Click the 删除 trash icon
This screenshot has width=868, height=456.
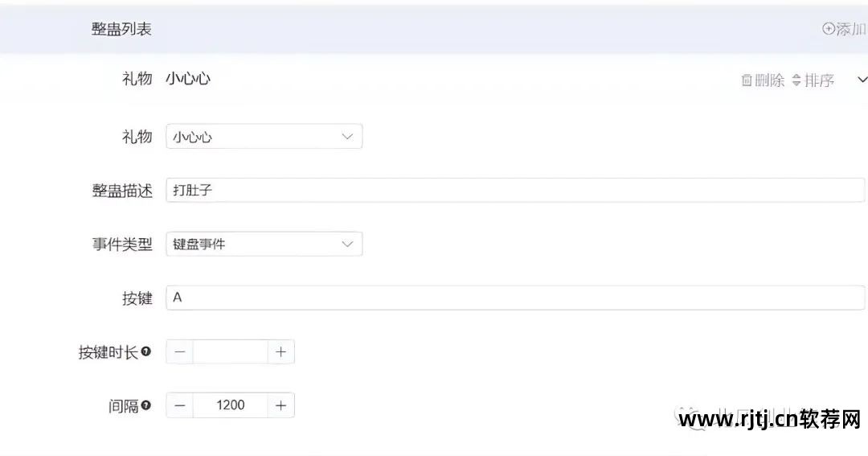[x=747, y=80]
